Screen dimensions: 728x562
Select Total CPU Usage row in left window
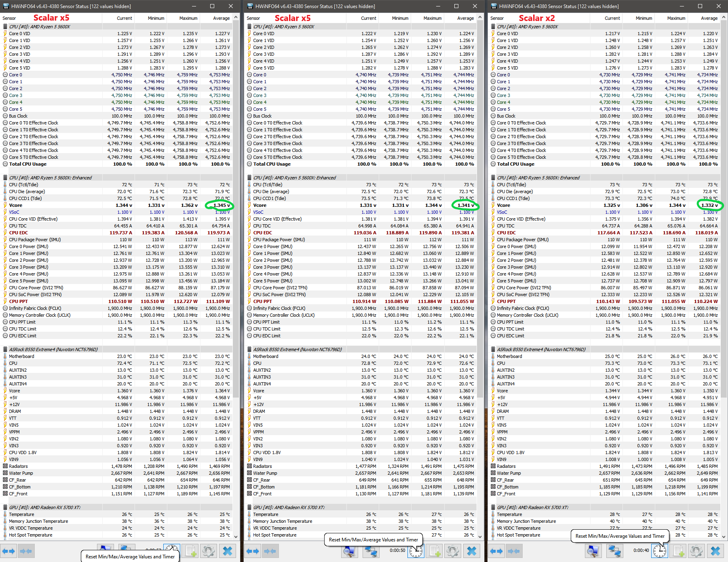point(117,164)
